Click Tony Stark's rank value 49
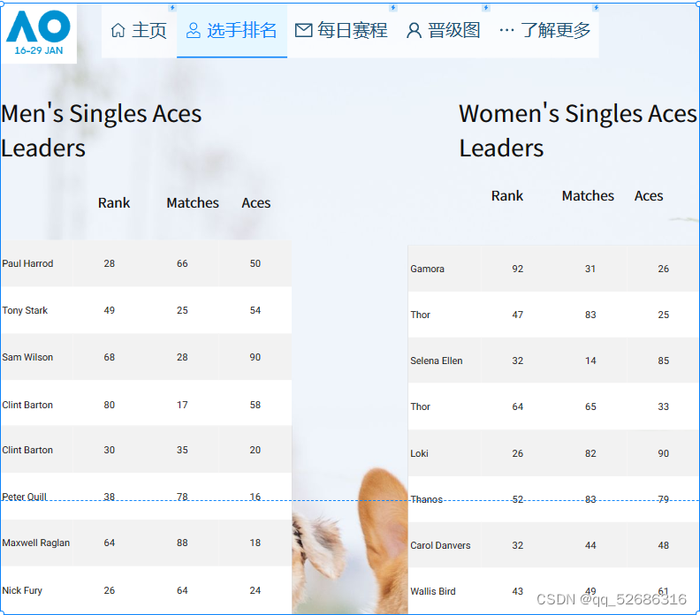700x615 pixels. click(110, 310)
